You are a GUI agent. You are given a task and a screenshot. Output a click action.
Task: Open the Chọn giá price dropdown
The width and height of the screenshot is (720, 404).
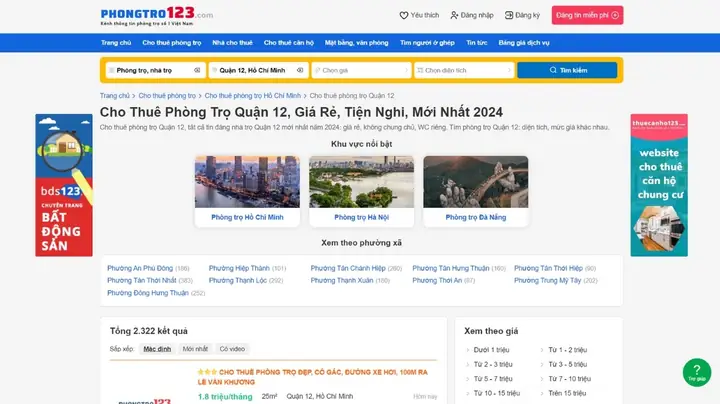point(361,70)
